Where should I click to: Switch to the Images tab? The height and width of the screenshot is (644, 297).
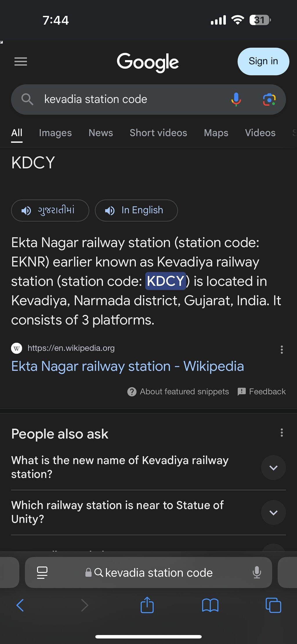(55, 133)
